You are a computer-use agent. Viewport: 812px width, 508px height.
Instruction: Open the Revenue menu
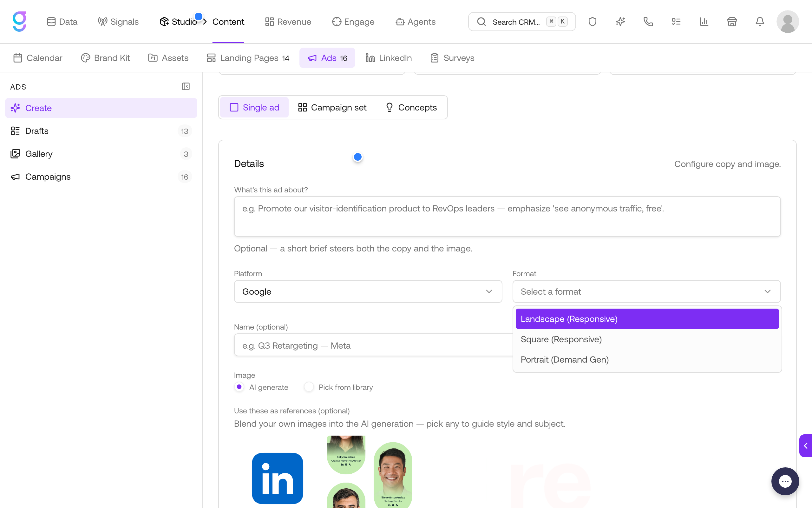[x=288, y=22]
